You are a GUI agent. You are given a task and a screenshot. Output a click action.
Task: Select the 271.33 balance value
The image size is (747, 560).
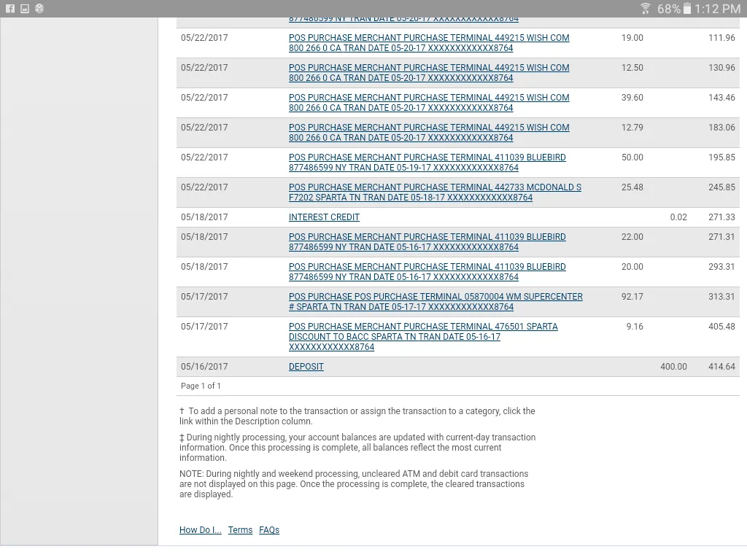click(721, 217)
